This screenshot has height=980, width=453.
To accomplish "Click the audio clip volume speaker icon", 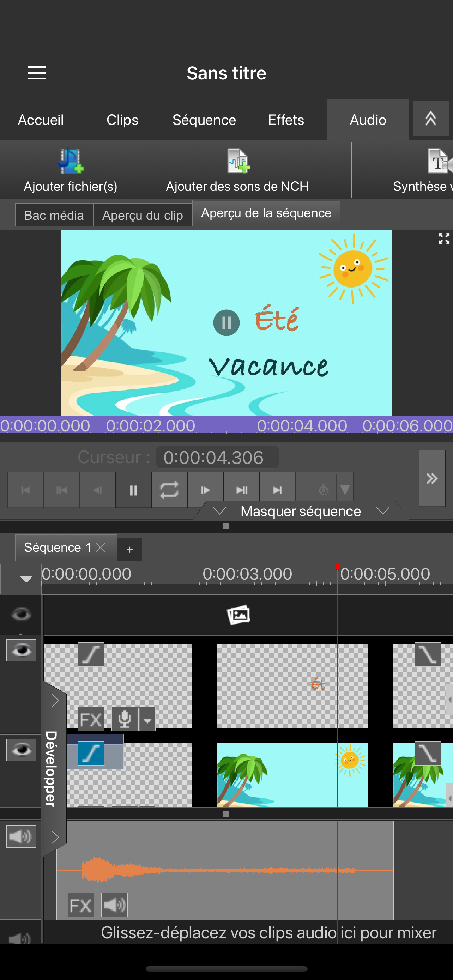I will point(115,905).
